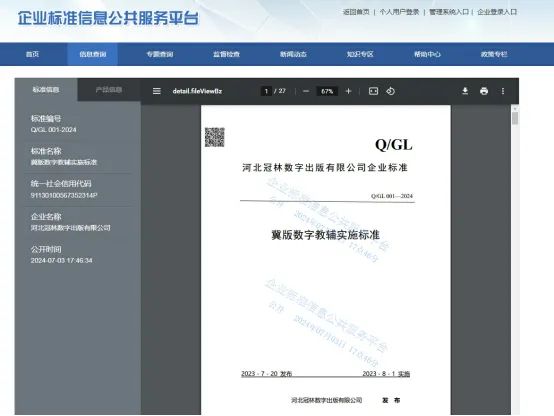Open the 首页 navigation item
Image resolution: width=554 pixels, height=416 pixels.
click(33, 54)
